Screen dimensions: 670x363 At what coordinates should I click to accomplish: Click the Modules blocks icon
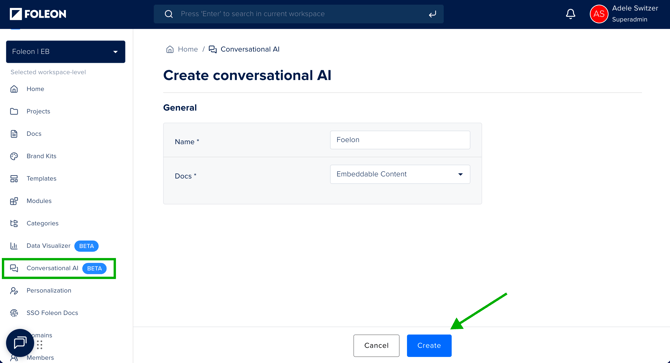point(14,201)
